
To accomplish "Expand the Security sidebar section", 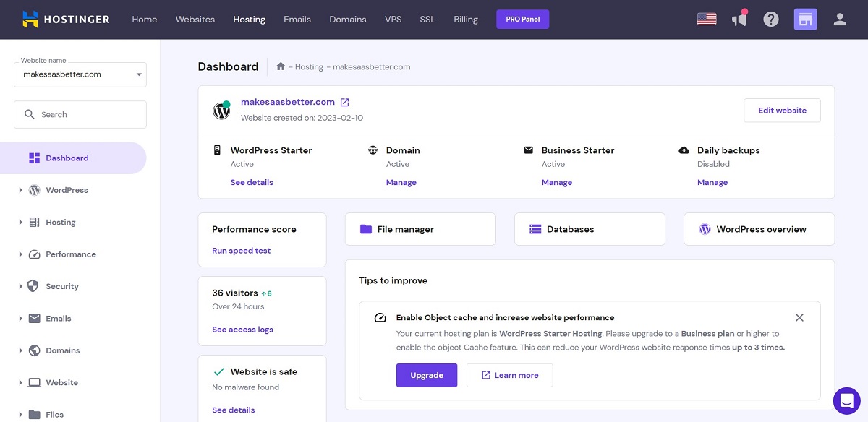I will 61,286.
